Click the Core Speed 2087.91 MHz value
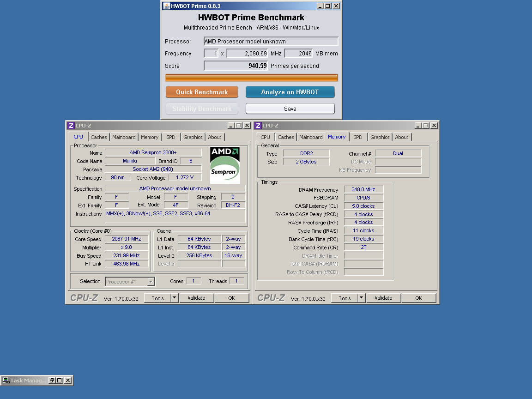The image size is (532, 399). point(127,239)
